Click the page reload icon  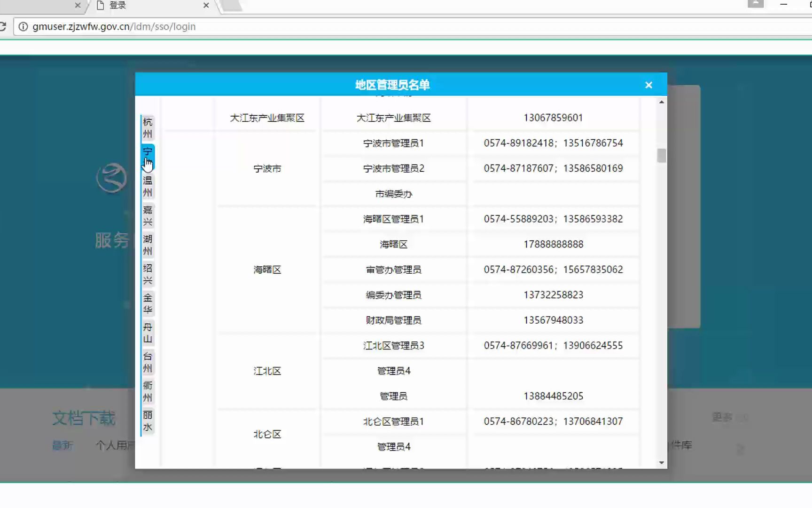4,26
